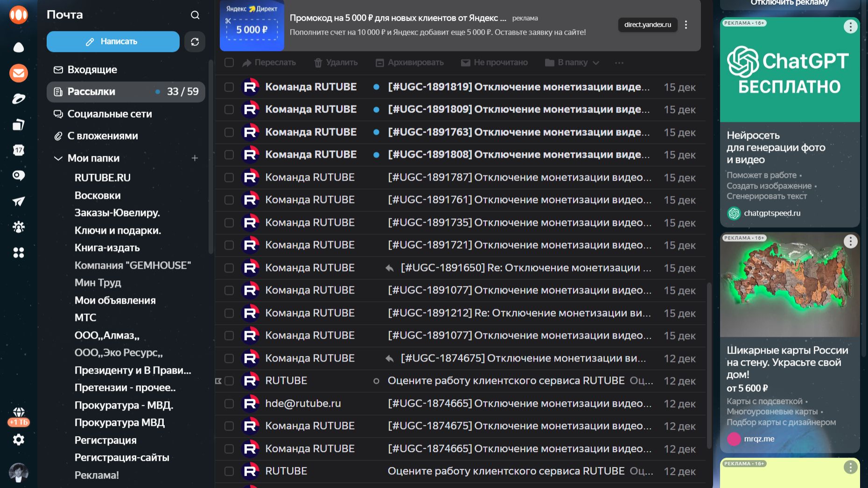
Task: Click the 5 000 ₽ promo code thumbnail
Action: tap(252, 26)
